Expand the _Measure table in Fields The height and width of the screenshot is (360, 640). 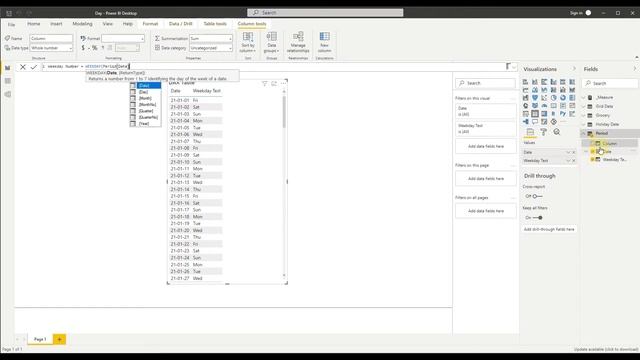coord(584,98)
